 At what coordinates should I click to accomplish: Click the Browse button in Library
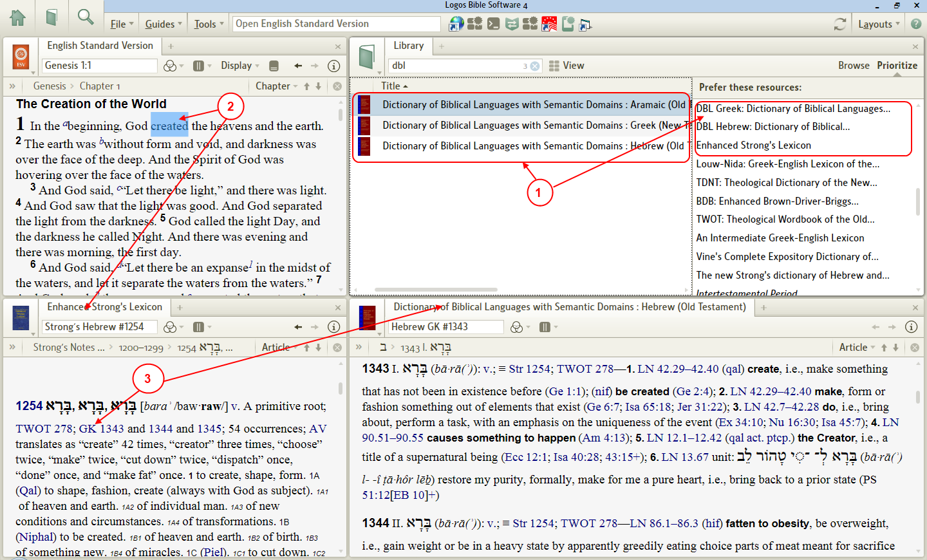[x=854, y=66]
